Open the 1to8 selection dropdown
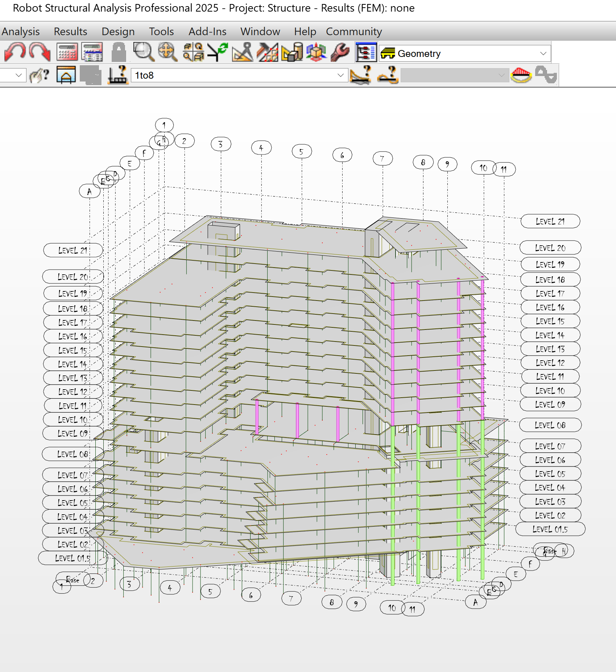Screen dimensions: 616x672 (339, 75)
